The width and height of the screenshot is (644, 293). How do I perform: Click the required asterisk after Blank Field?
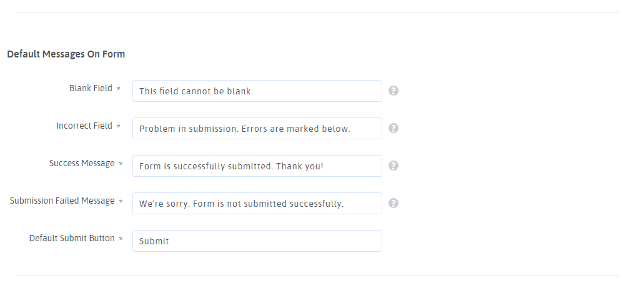point(119,89)
